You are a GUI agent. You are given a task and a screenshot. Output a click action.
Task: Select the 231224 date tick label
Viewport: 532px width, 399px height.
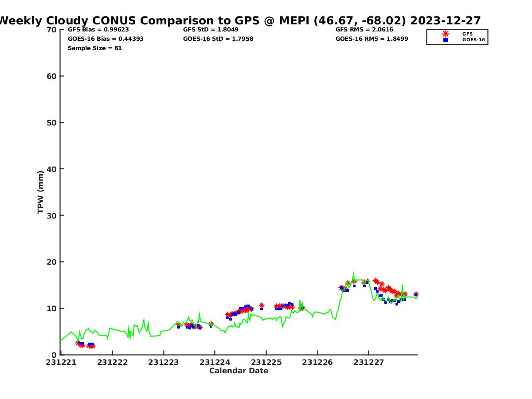[215, 362]
